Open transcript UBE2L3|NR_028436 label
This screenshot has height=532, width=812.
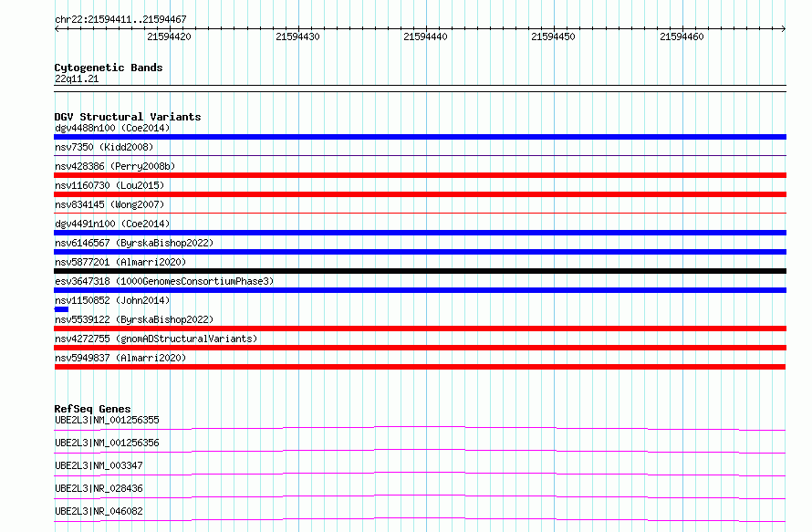click(99, 488)
